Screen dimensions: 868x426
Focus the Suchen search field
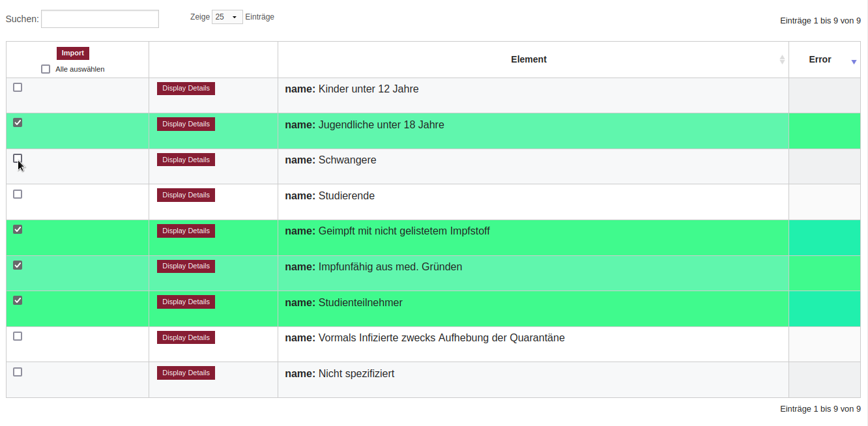[100, 19]
